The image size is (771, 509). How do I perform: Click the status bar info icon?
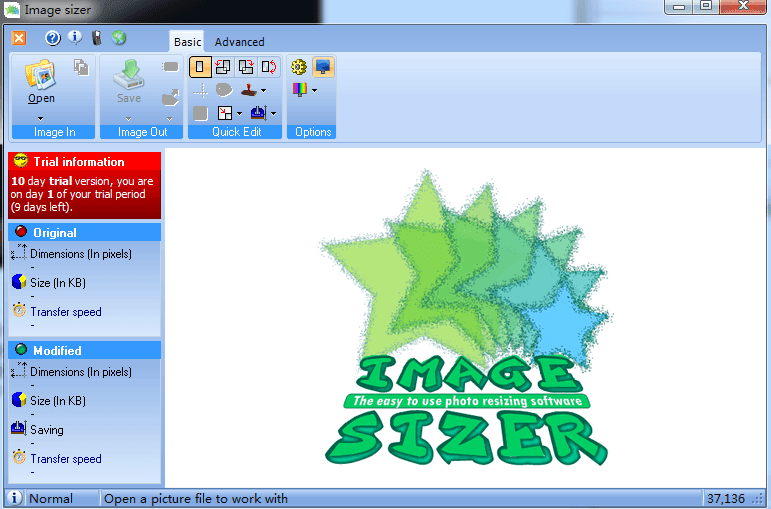pos(14,498)
